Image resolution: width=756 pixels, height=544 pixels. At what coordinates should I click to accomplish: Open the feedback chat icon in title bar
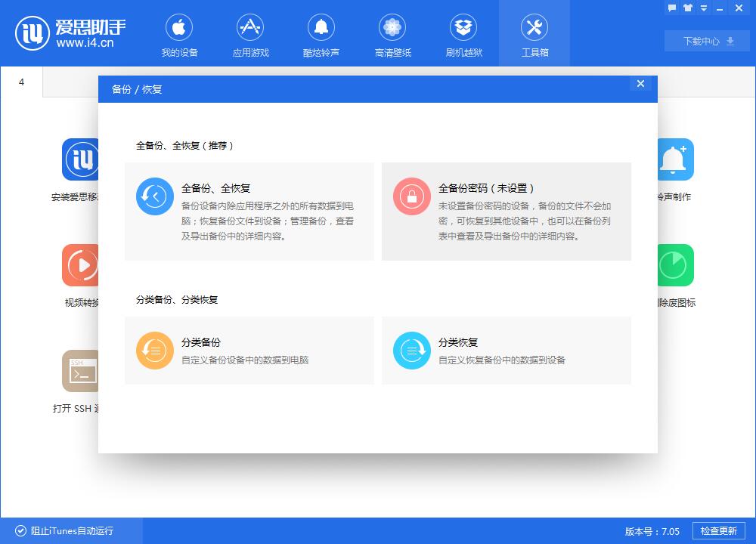671,8
